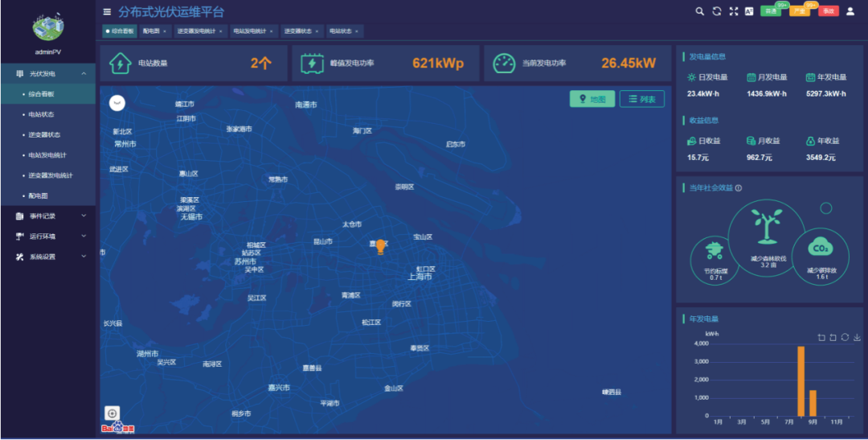Image resolution: width=868 pixels, height=440 pixels.
Task: Click the orange station marker on map
Action: coord(380,247)
